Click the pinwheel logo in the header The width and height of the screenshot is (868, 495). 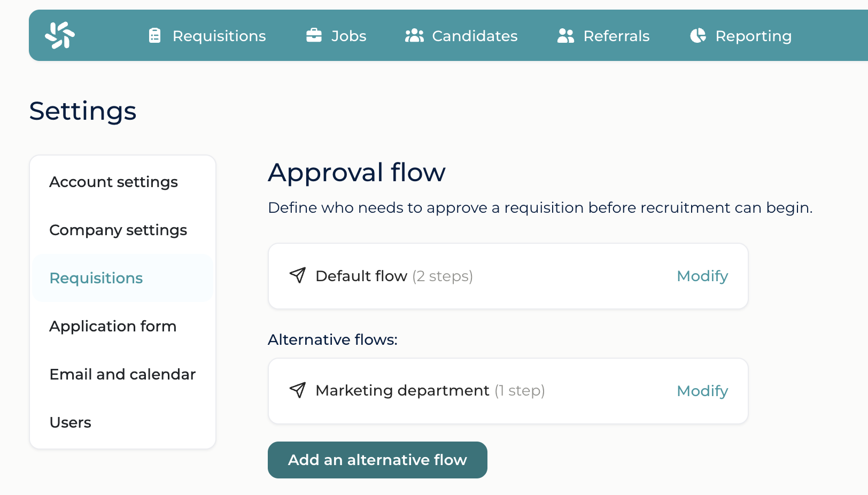(x=60, y=35)
